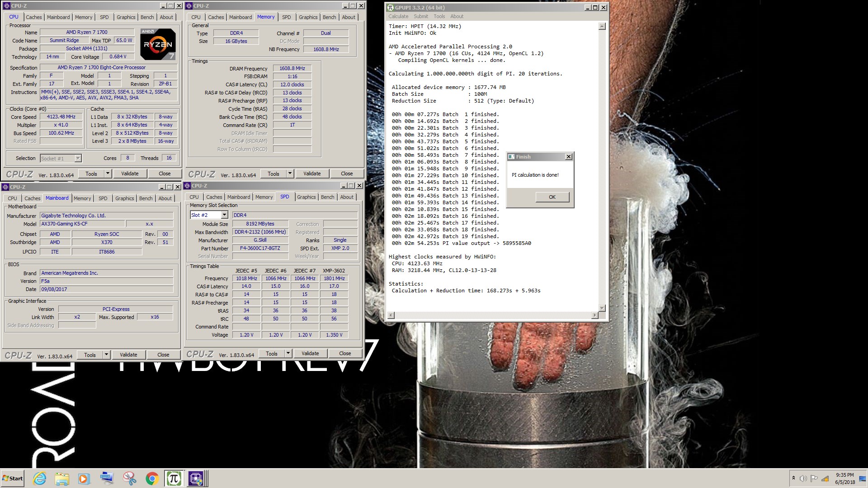Screen dimensions: 868x488
Task: Select the GPUPI pi icon on taskbar
Action: (174, 479)
